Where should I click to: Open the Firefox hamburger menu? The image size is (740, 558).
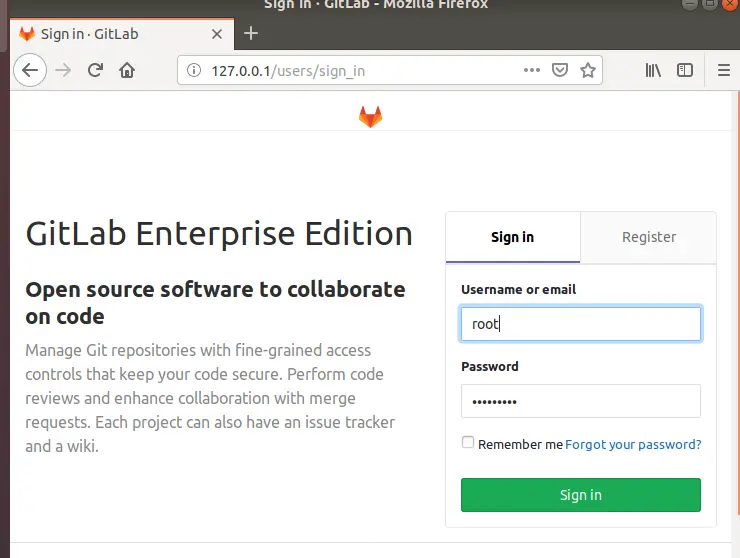pyautogui.click(x=723, y=70)
